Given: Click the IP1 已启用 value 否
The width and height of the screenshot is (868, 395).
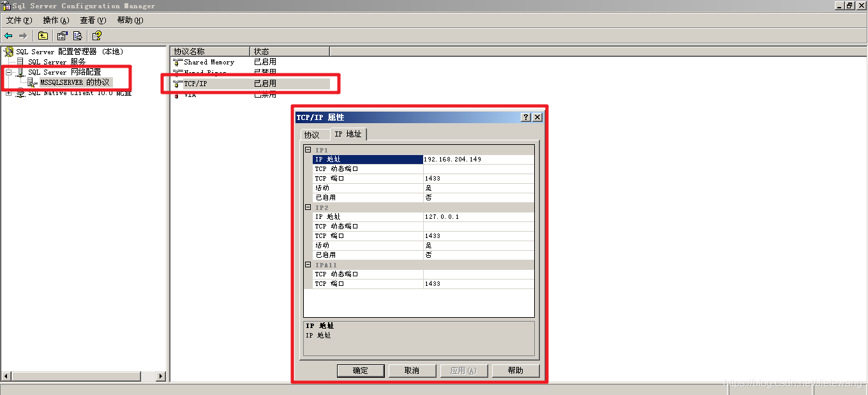Looking at the screenshot, I should click(479, 198).
